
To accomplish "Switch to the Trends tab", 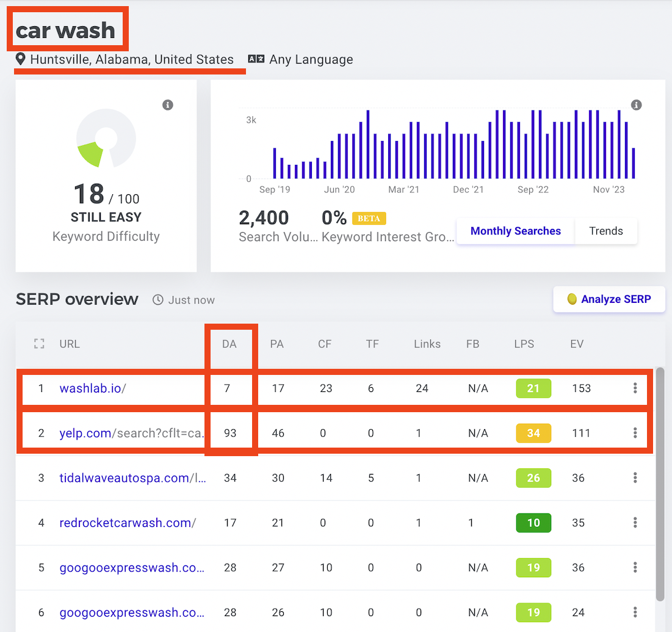I will (x=606, y=231).
